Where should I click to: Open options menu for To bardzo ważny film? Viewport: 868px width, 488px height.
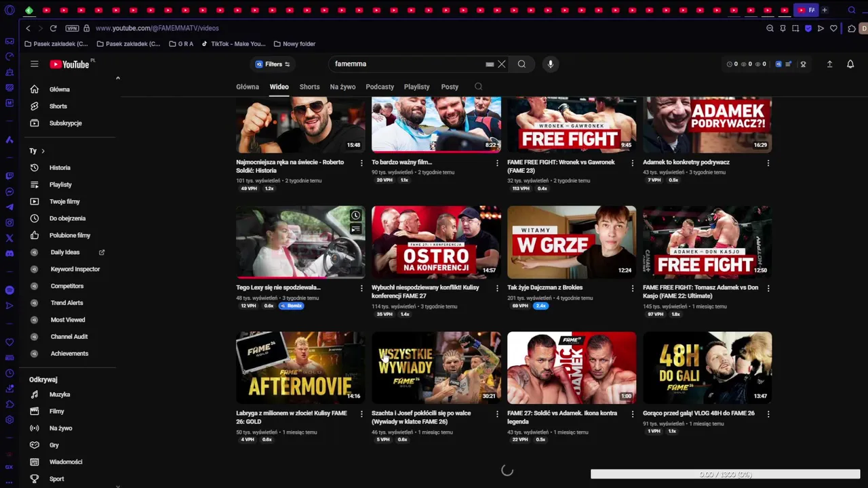tap(497, 163)
